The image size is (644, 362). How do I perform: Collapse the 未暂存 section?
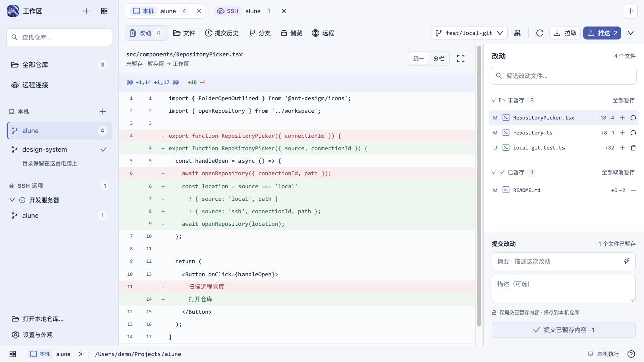tap(494, 100)
